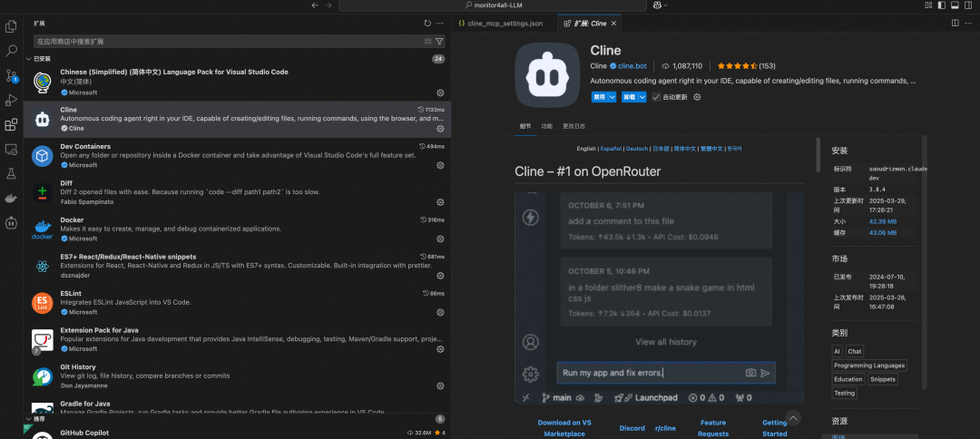Open the dropdown arrow beside the disable button

tap(612, 97)
